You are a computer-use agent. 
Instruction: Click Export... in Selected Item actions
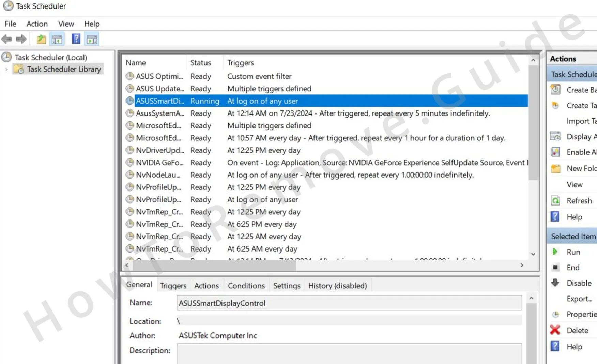tap(579, 299)
